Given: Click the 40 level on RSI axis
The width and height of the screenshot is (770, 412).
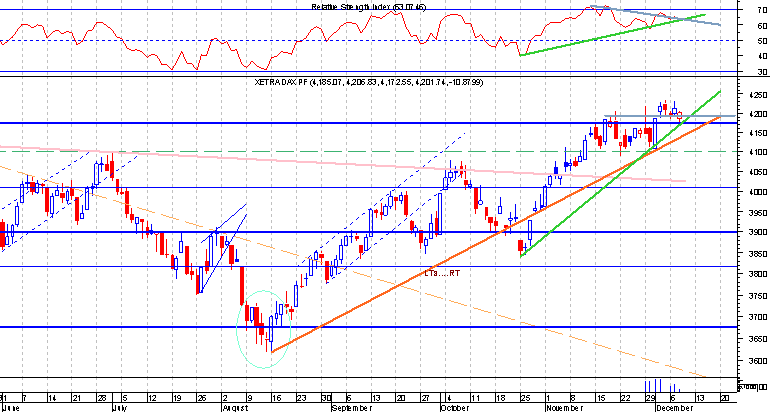Looking at the screenshot, I should (x=763, y=56).
